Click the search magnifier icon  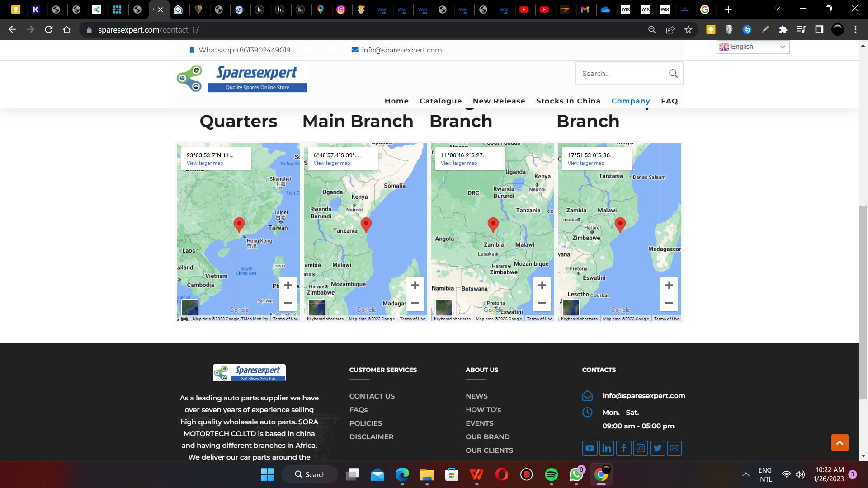click(673, 74)
